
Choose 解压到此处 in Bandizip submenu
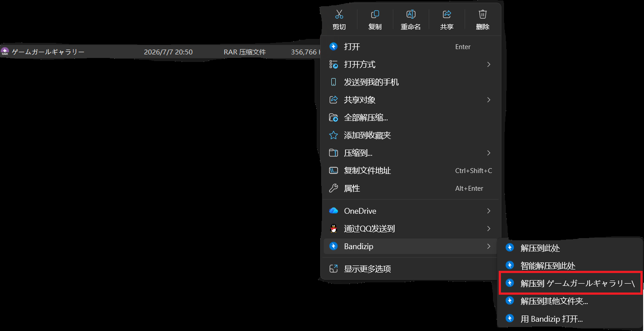click(x=570, y=248)
